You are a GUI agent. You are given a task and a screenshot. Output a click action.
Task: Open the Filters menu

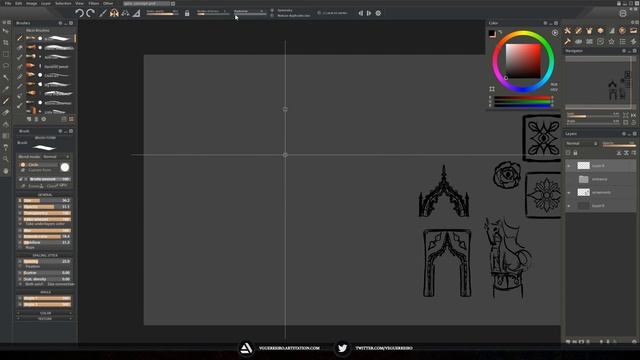coord(93,3)
